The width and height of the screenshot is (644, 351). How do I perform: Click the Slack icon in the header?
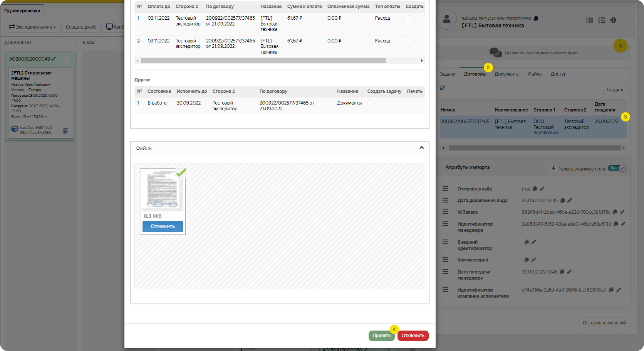pos(614,20)
